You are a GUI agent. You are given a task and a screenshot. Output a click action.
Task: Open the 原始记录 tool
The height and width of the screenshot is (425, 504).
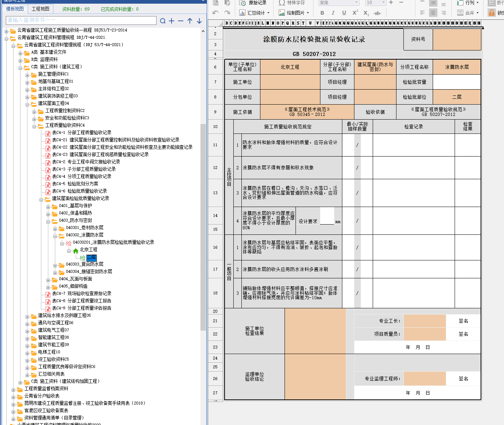click(253, 3)
